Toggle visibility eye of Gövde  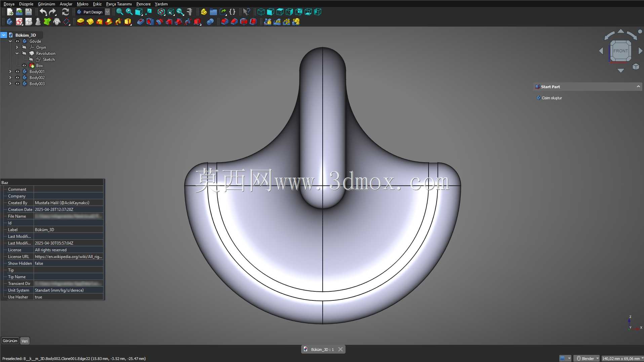(17, 41)
